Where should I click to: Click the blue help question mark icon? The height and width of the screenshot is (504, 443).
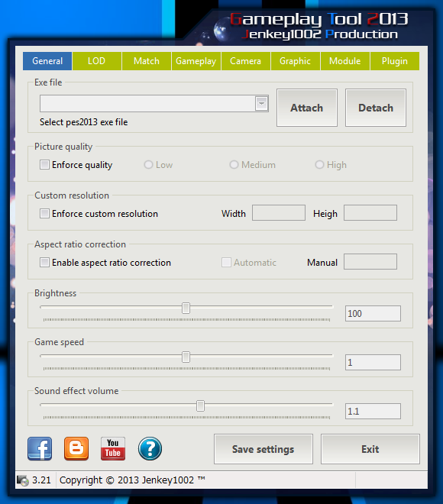click(x=150, y=449)
